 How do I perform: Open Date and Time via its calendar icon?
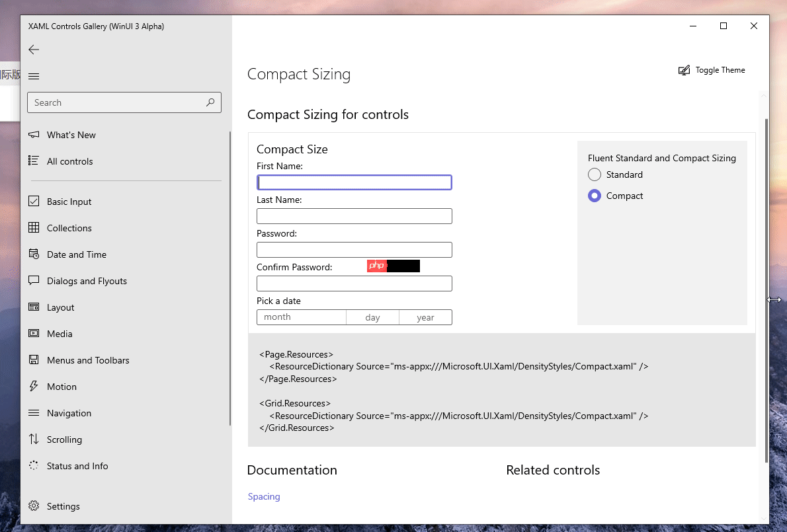click(x=34, y=254)
